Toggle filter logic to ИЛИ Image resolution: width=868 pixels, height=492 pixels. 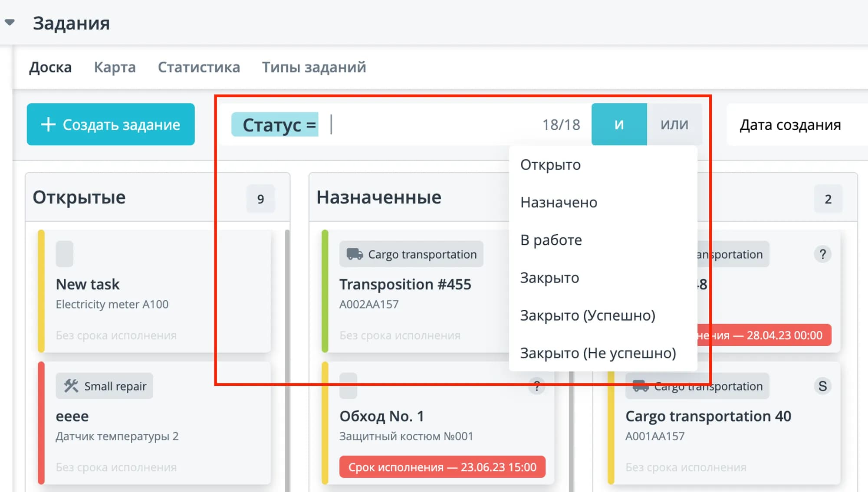pos(674,125)
